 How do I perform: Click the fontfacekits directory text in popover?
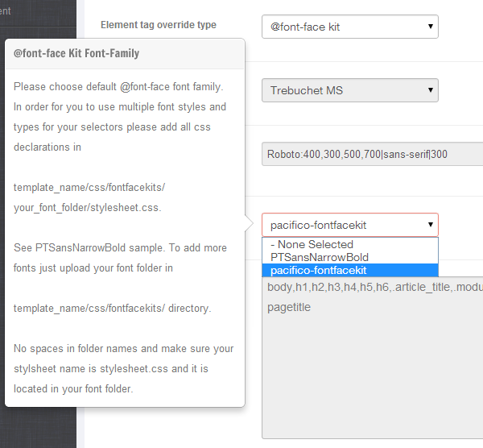(113, 309)
